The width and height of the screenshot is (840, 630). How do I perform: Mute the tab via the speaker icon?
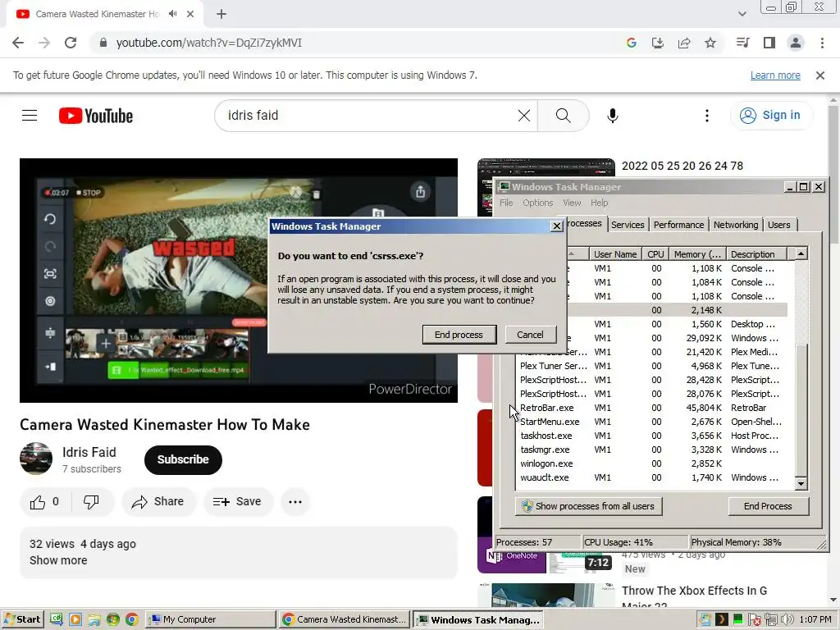(x=172, y=14)
